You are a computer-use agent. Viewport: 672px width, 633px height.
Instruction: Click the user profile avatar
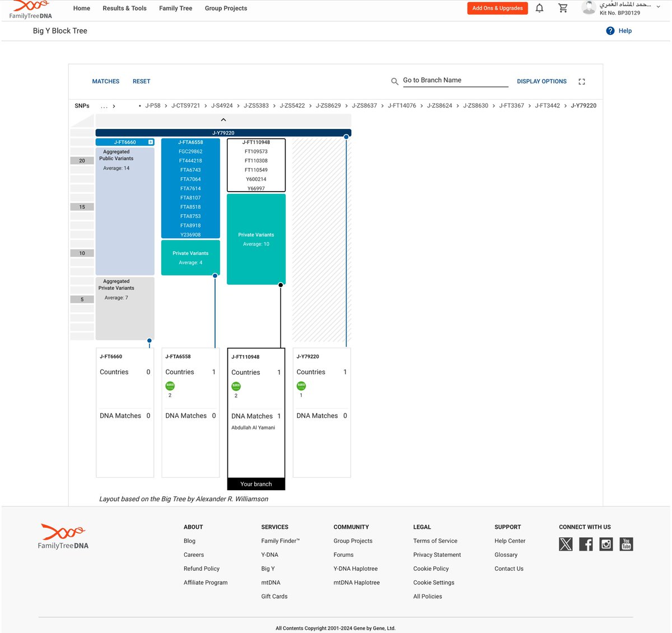[589, 7]
